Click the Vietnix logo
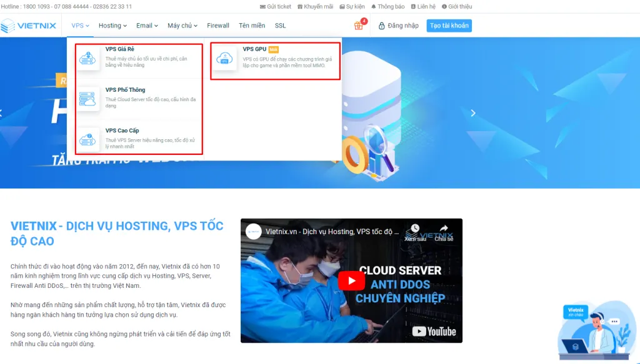Viewport: 640px width, 364px height. pyautogui.click(x=28, y=26)
